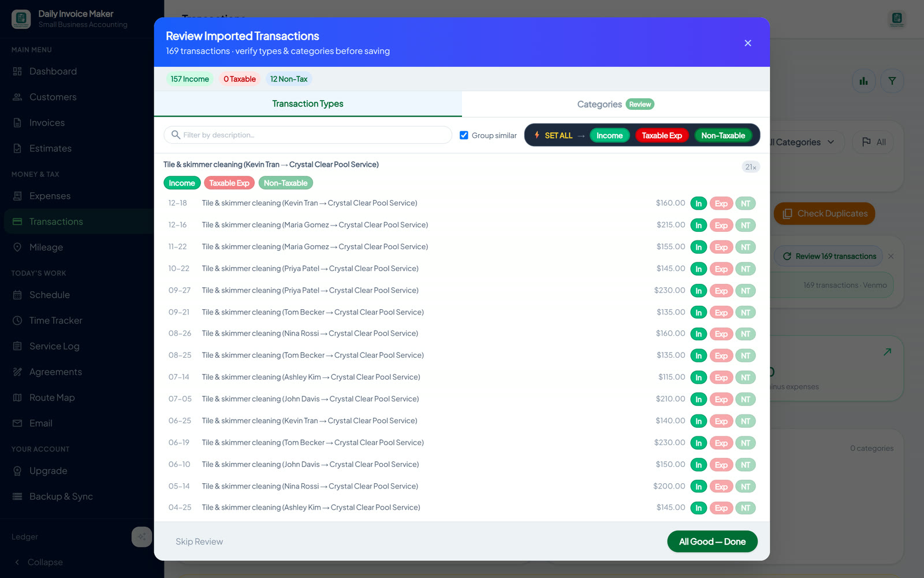
Task: Mark the 05-14 Nina Rossi row as In
Action: (698, 487)
